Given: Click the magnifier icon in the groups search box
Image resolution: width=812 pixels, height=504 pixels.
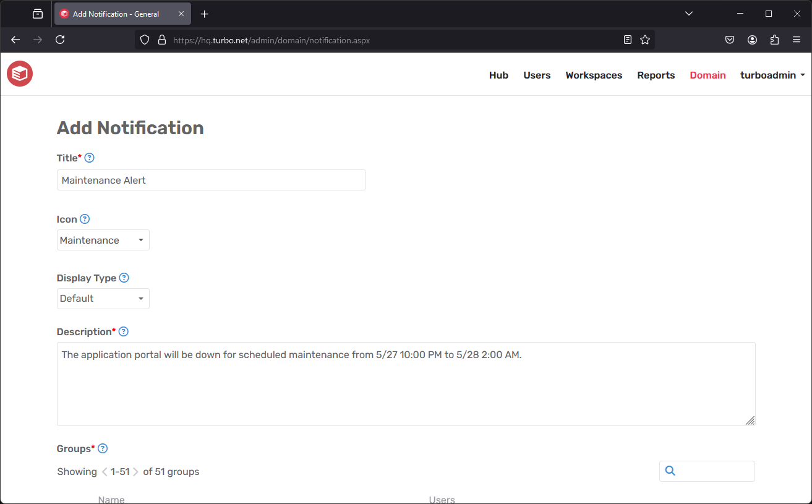Looking at the screenshot, I should point(670,471).
